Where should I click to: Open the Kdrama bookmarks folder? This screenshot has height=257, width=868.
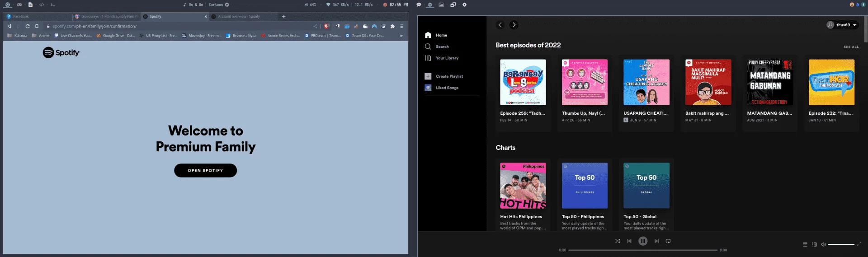click(17, 36)
